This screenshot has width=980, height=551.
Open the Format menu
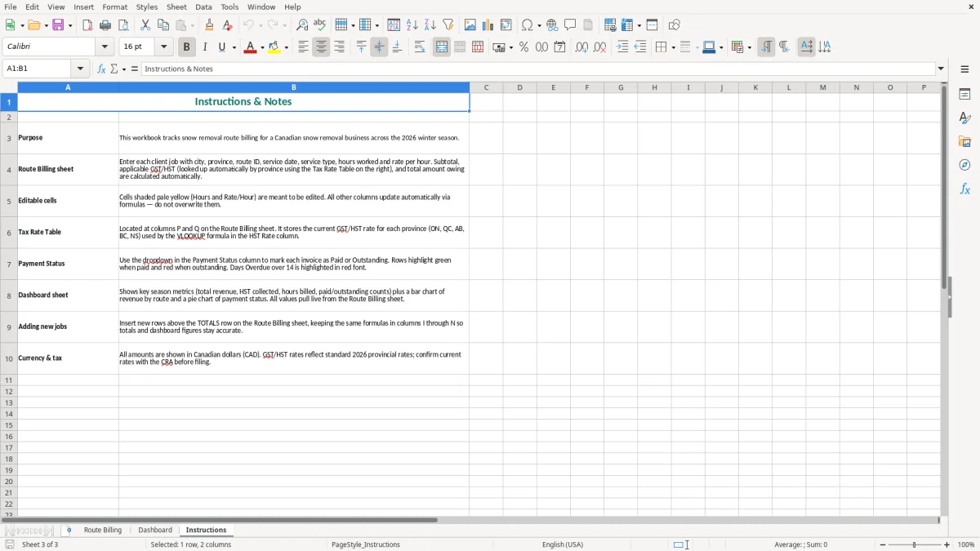click(x=114, y=7)
